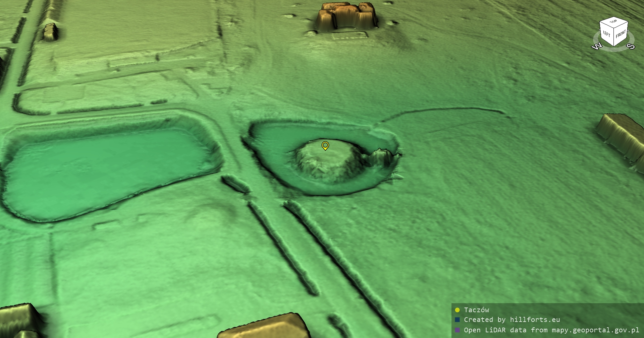Viewport: 644px width, 338px height.
Task: Click the yellow location pin on the mound
Action: tap(325, 145)
